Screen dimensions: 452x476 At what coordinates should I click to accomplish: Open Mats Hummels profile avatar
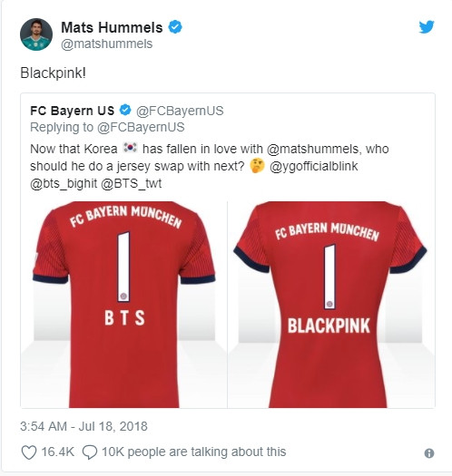[36, 34]
